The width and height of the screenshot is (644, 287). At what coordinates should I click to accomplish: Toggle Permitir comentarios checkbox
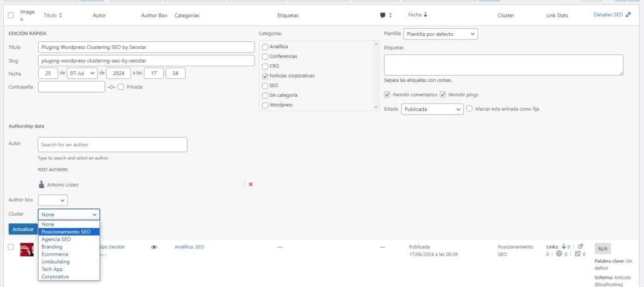coord(388,94)
